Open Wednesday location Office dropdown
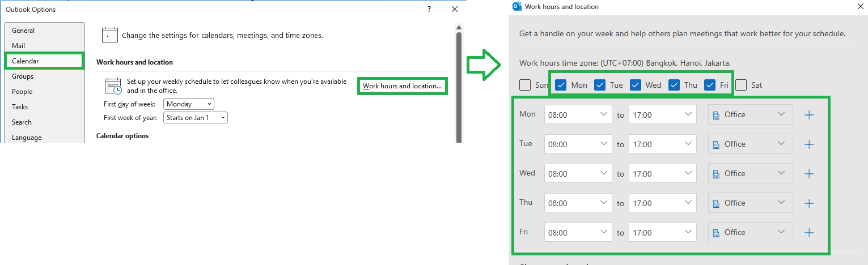Image resolution: width=868 pixels, height=265 pixels. tap(750, 173)
